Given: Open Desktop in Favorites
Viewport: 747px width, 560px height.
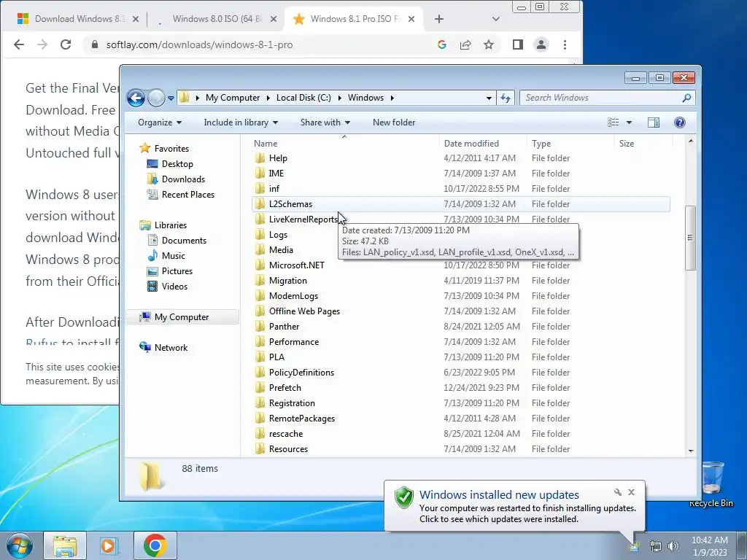Looking at the screenshot, I should pyautogui.click(x=177, y=164).
